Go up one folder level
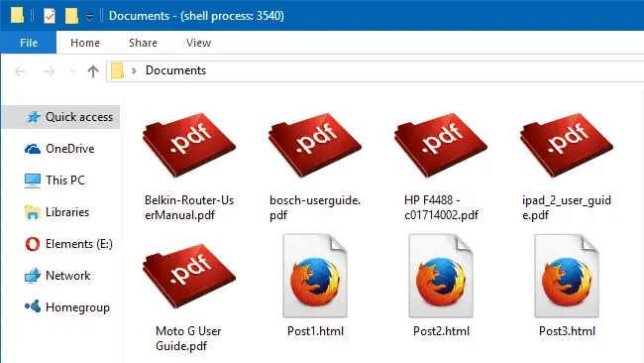 [x=93, y=71]
